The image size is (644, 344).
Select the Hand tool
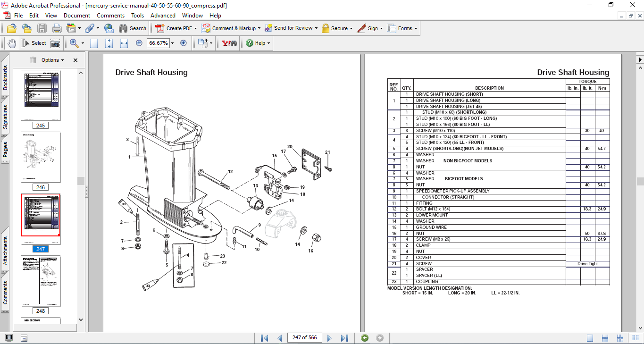11,43
